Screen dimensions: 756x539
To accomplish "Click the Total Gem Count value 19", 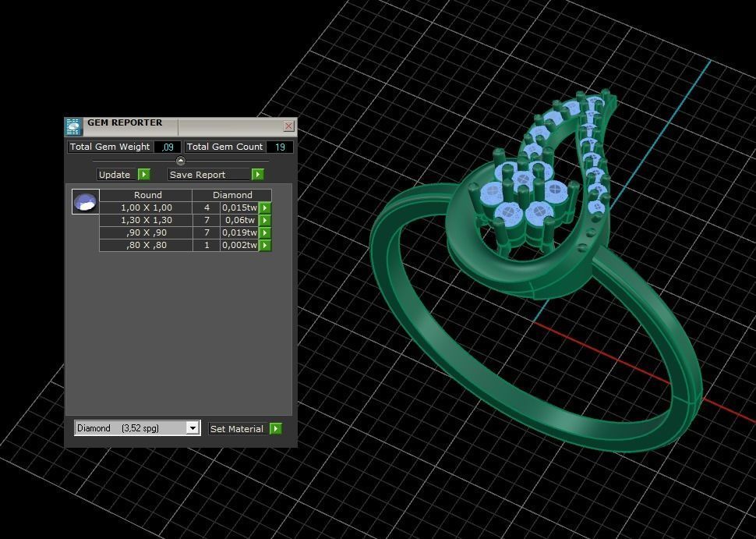I will pyautogui.click(x=280, y=147).
